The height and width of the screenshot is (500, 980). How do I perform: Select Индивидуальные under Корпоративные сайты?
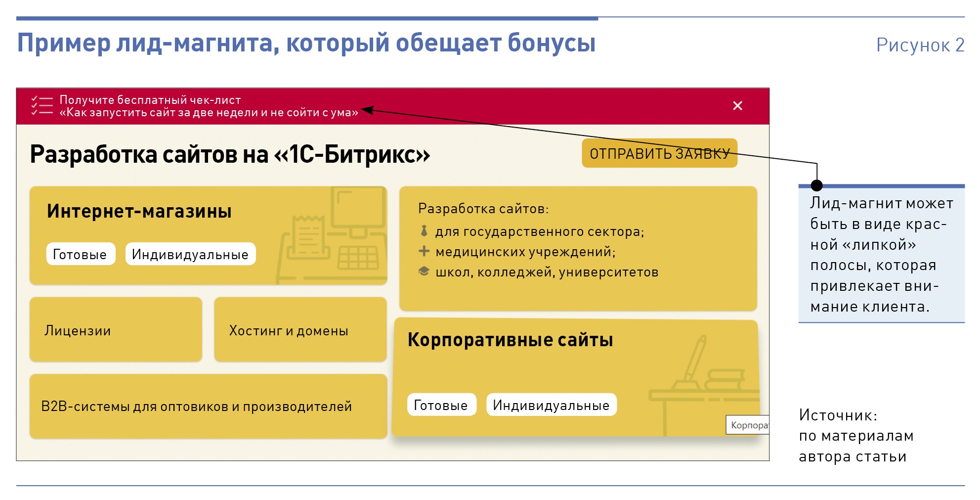click(551, 405)
